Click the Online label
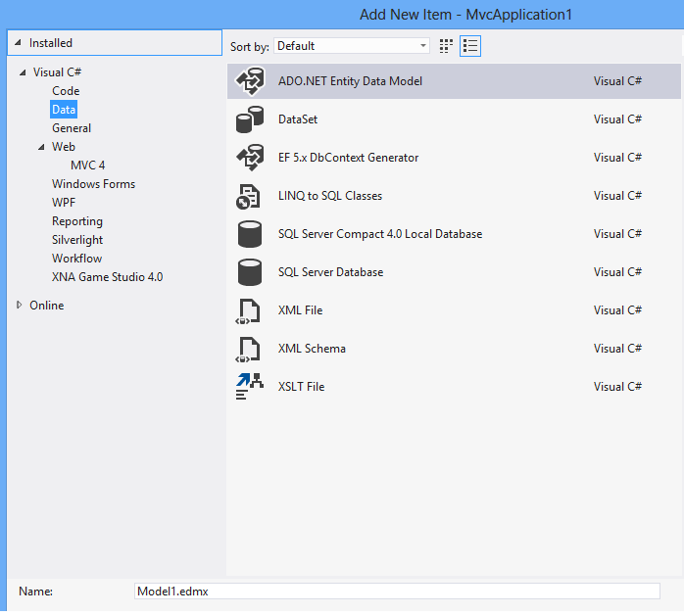The width and height of the screenshot is (684, 616). [47, 306]
